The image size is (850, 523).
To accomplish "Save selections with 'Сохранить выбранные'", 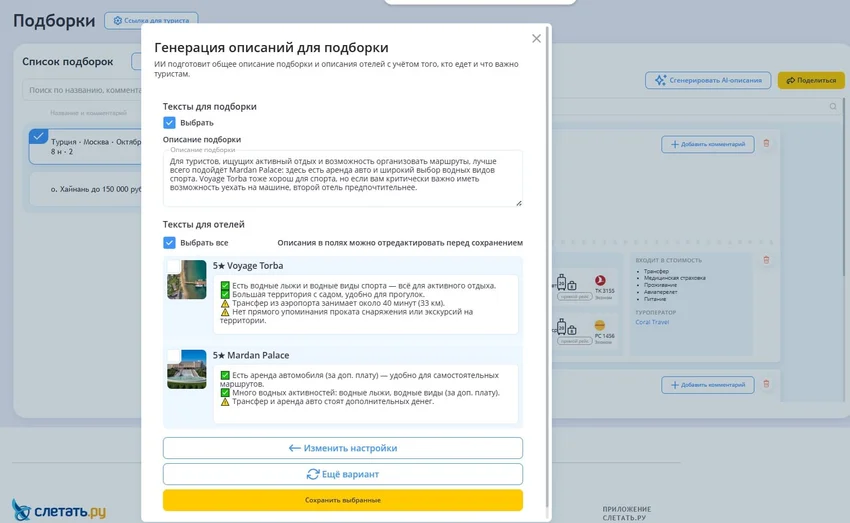I will (343, 500).
